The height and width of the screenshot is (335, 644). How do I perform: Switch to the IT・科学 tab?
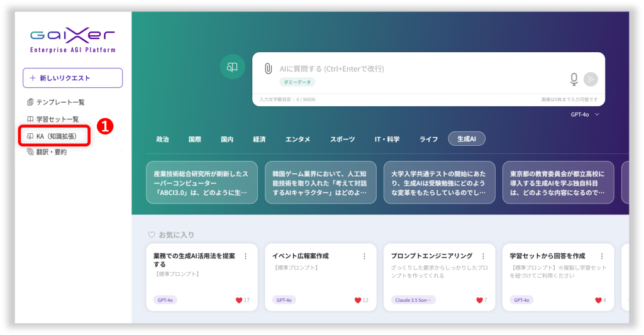pos(387,139)
